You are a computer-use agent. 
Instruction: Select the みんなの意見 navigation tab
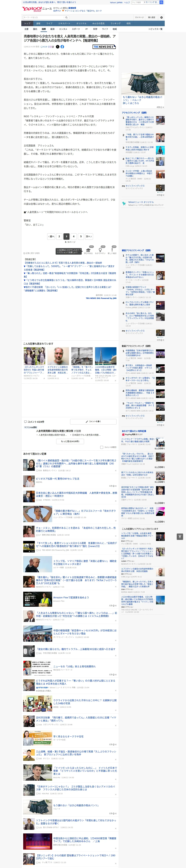coord(98,24)
